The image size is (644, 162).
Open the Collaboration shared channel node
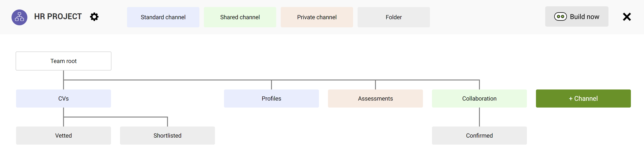click(x=479, y=99)
